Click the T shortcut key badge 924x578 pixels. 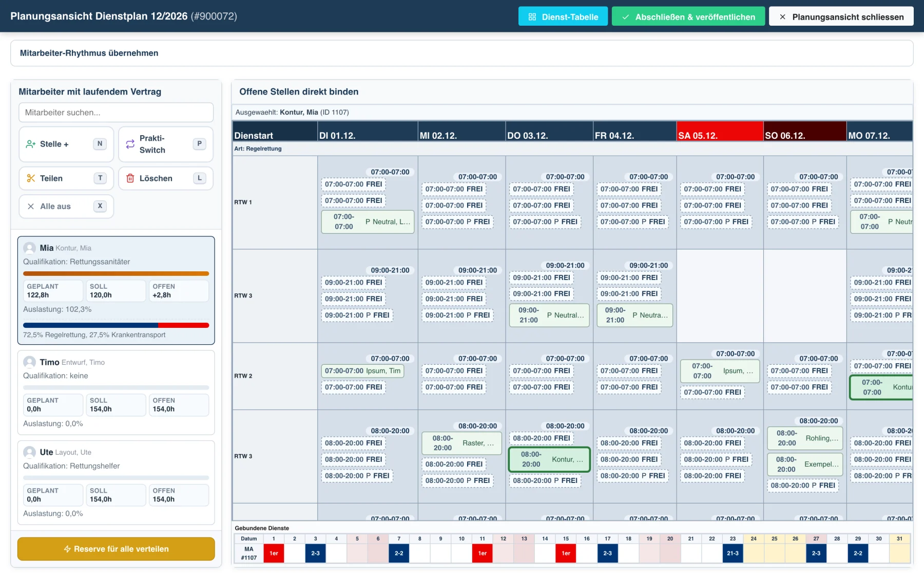(x=100, y=178)
